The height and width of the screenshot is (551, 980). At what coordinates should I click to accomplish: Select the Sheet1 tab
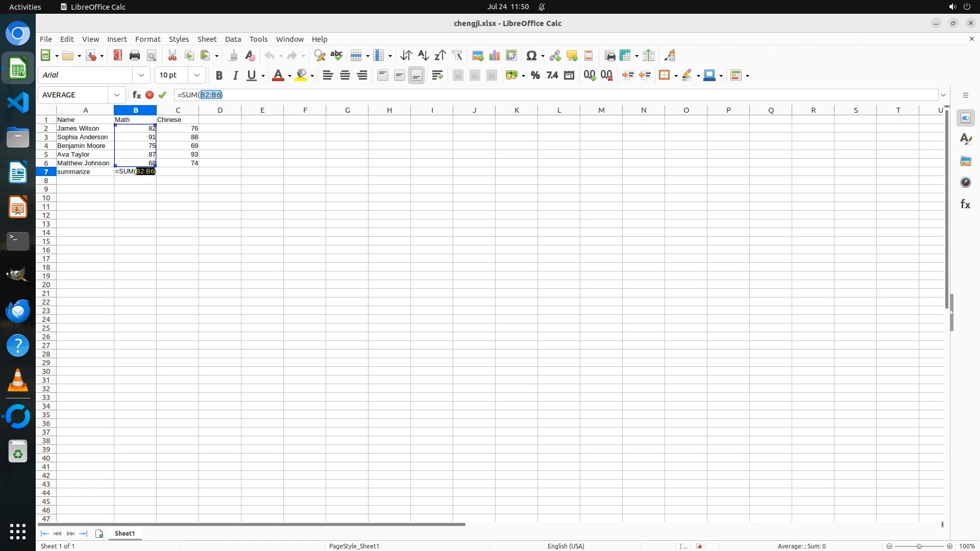coord(125,534)
